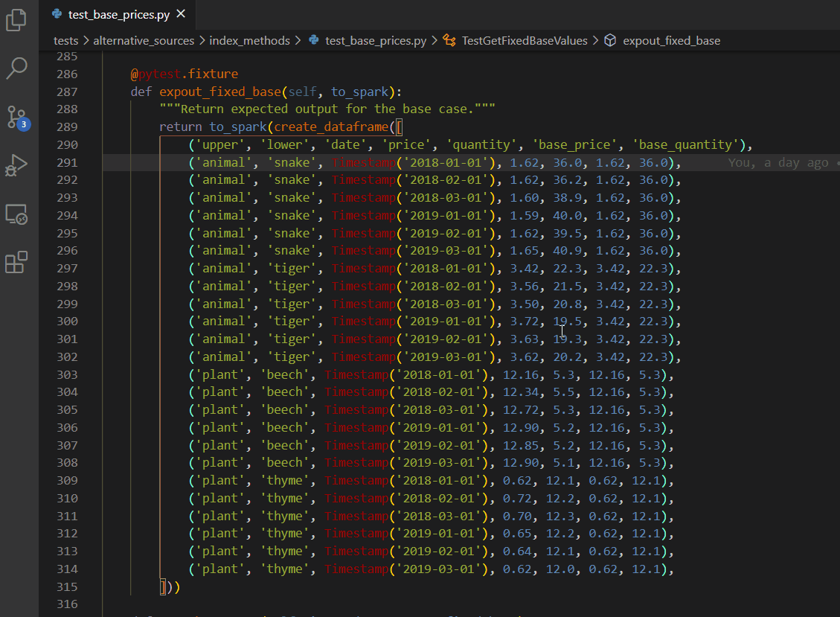Open the Search view icon
Screen dimensions: 840x617
[16, 68]
